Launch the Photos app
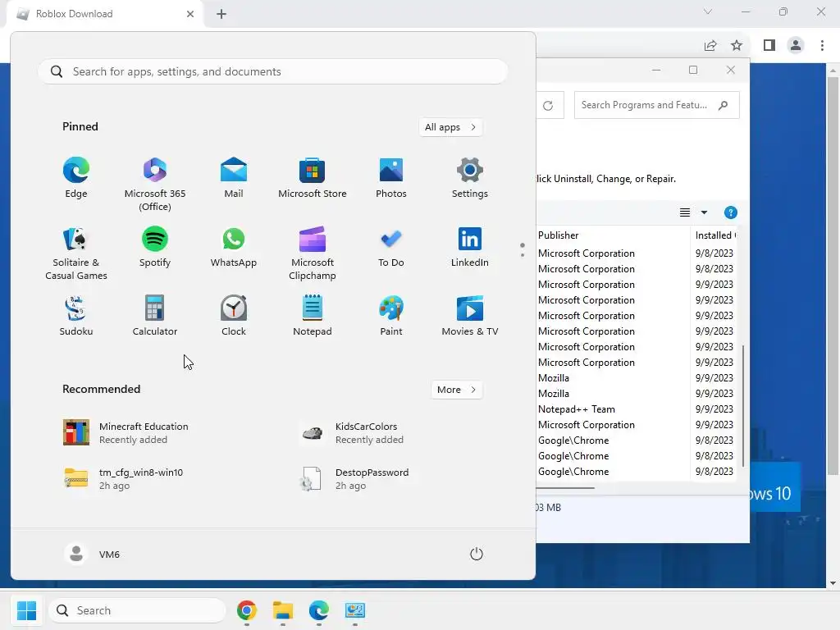This screenshot has height=630, width=840. pos(391,178)
